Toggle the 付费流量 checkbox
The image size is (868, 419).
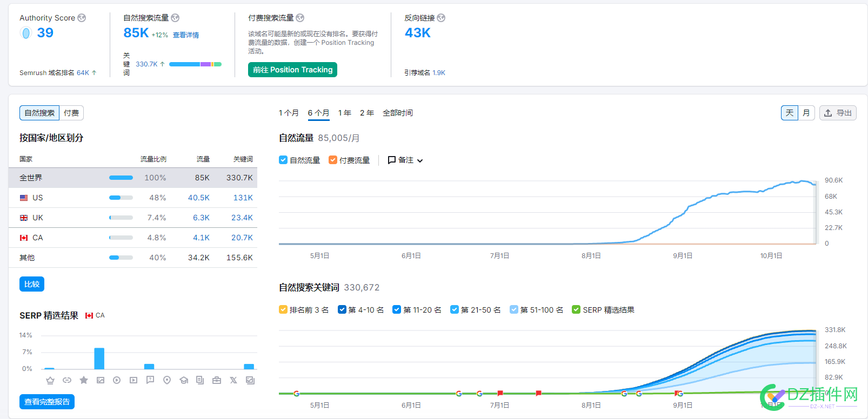point(333,160)
